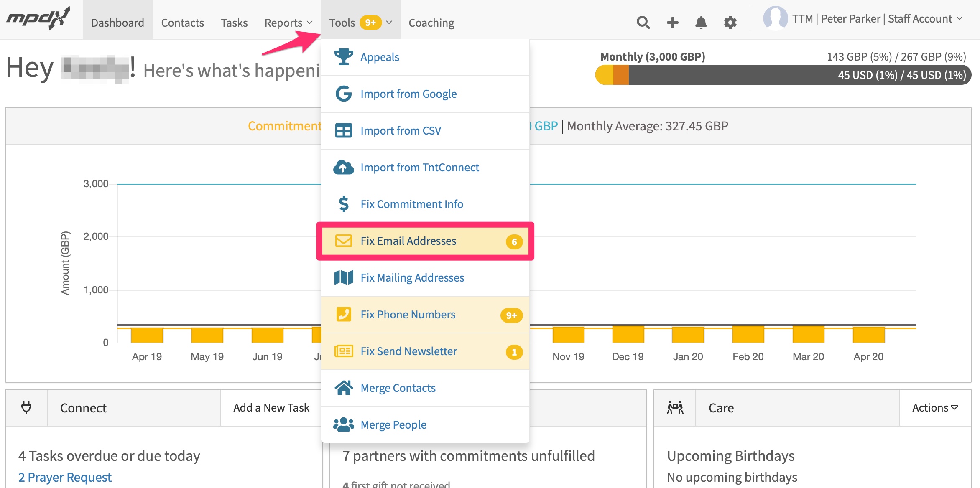This screenshot has width=980, height=488.
Task: Click the 9+ badge beside Tools
Action: 370,23
